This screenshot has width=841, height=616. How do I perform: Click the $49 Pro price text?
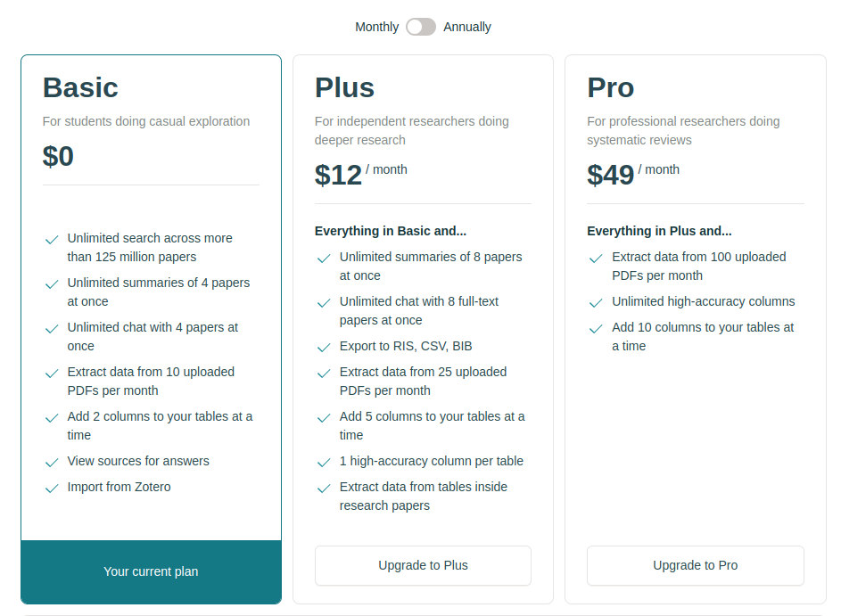click(610, 175)
